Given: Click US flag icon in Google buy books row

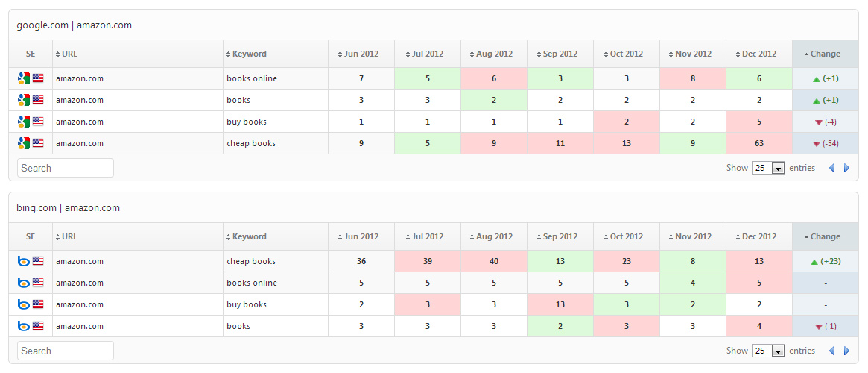Looking at the screenshot, I should [38, 122].
